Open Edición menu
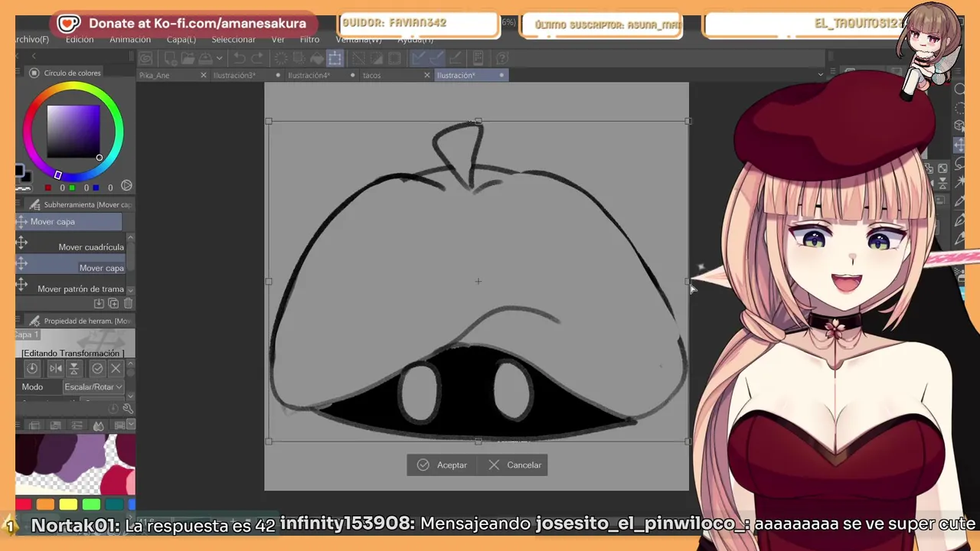 click(x=80, y=39)
